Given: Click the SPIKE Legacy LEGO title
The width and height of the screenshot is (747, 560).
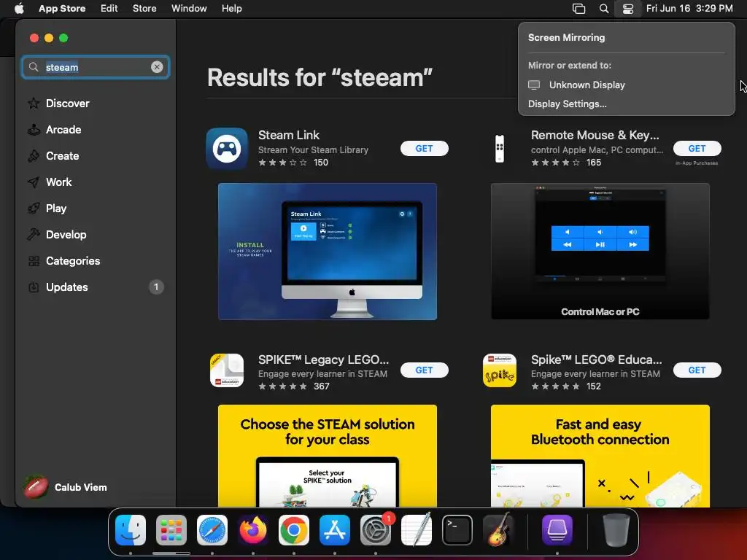Looking at the screenshot, I should click(323, 359).
